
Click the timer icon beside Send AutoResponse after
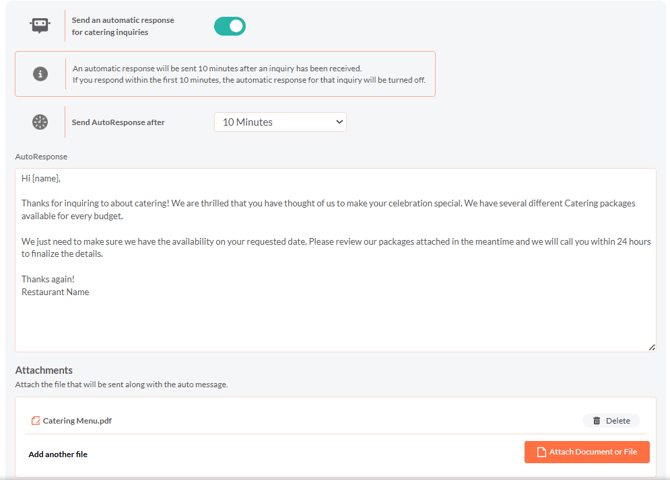click(x=40, y=122)
